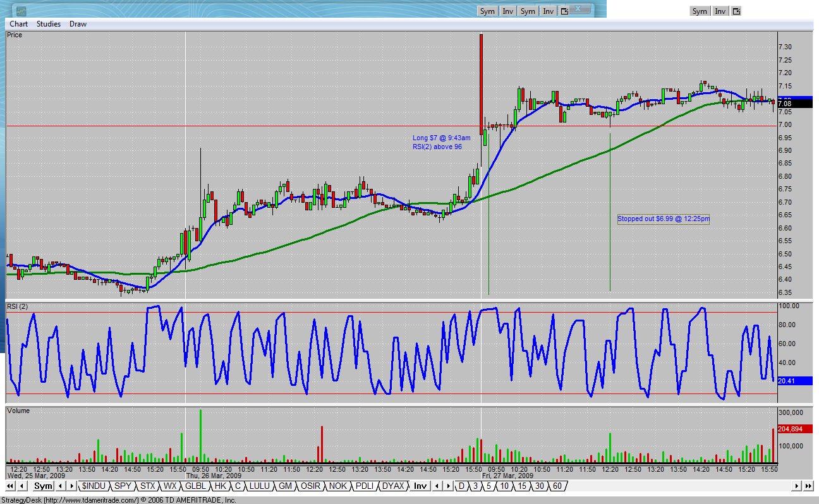
Task: Click the single right arrow at bottom-right corner
Action: coord(798,486)
